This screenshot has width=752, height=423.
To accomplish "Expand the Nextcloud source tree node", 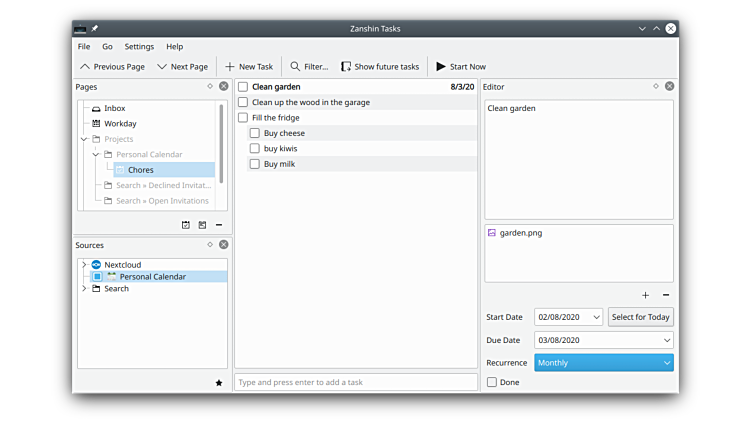I will [x=84, y=265].
